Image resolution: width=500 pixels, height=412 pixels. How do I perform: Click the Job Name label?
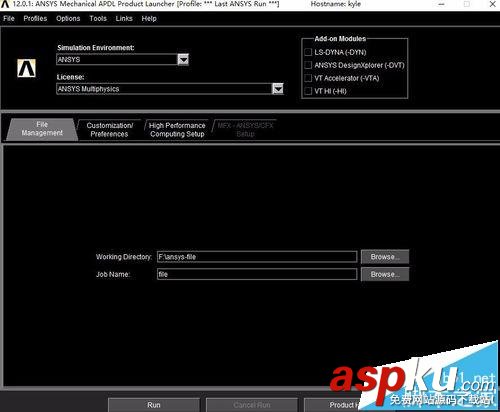[113, 274]
